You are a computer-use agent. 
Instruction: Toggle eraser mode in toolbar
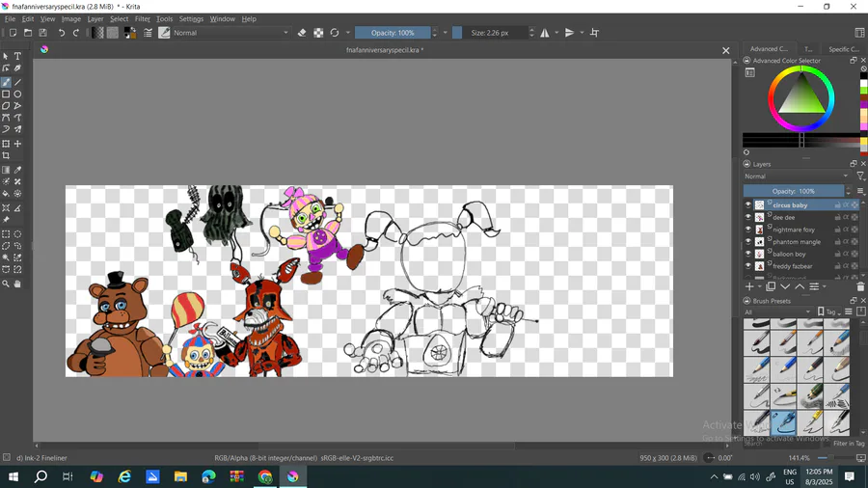point(302,33)
